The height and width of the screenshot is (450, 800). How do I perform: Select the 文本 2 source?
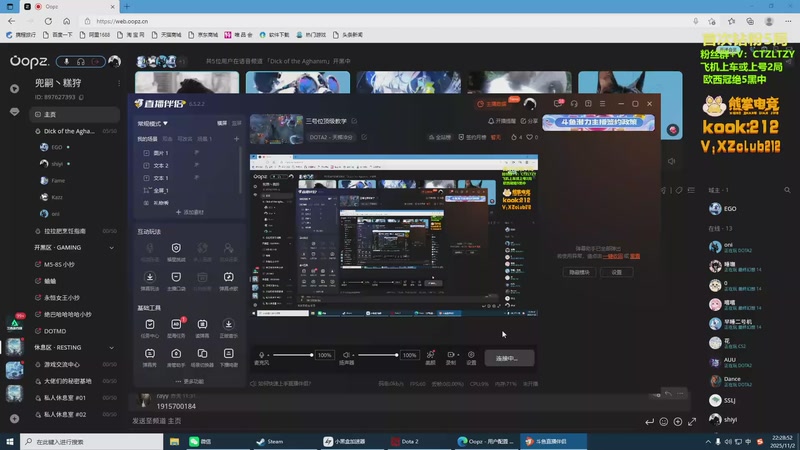click(161, 165)
